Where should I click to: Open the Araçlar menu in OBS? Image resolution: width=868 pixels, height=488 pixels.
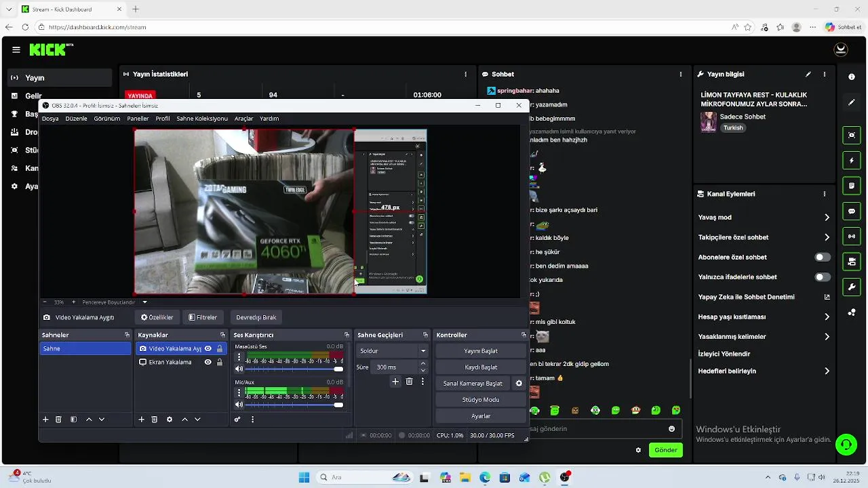point(244,119)
